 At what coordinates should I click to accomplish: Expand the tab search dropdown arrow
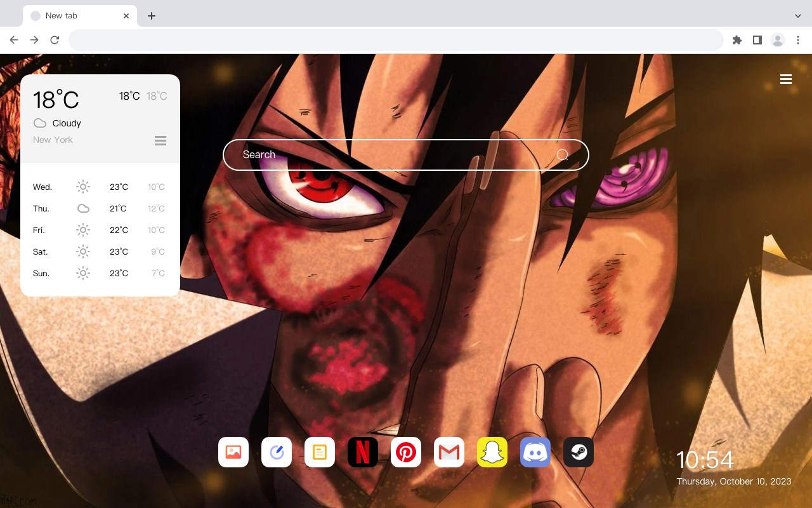pos(798,16)
